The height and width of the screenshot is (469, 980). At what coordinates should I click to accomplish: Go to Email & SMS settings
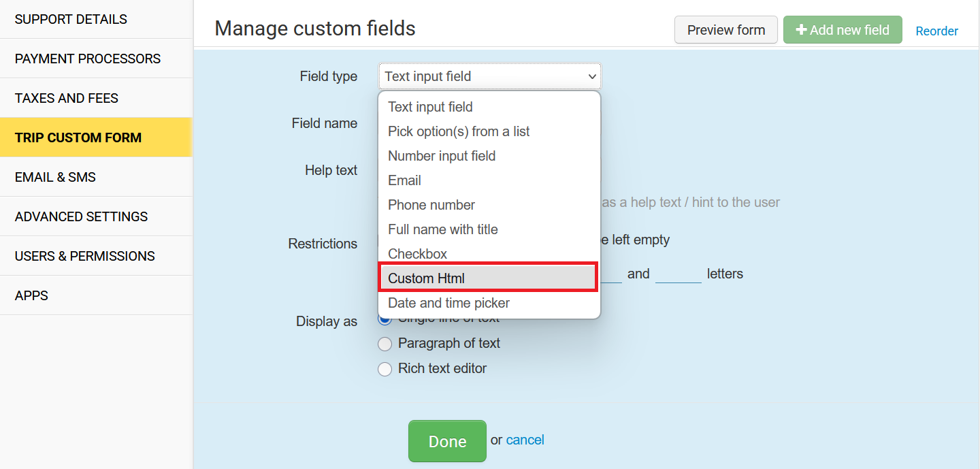click(x=55, y=177)
